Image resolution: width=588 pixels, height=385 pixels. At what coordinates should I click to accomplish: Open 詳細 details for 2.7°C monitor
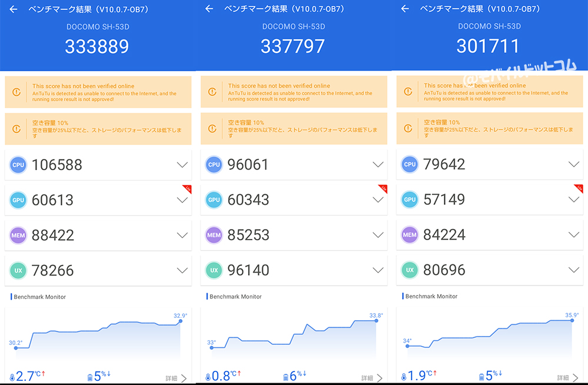pyautogui.click(x=176, y=379)
